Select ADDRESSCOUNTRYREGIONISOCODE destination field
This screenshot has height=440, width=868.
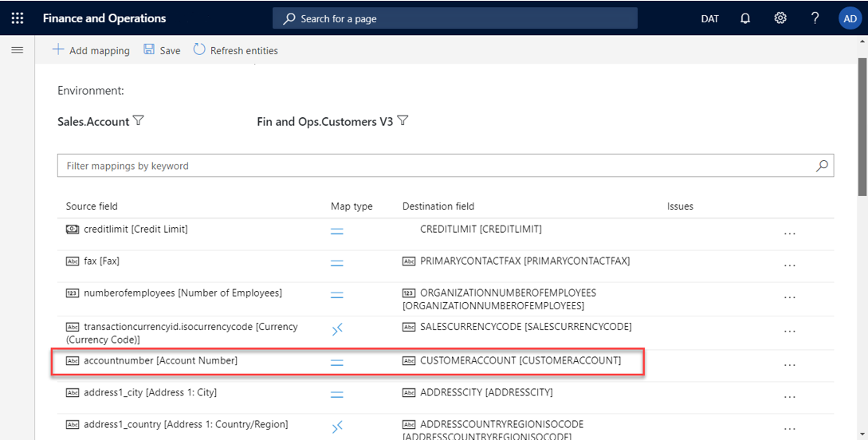click(x=493, y=430)
